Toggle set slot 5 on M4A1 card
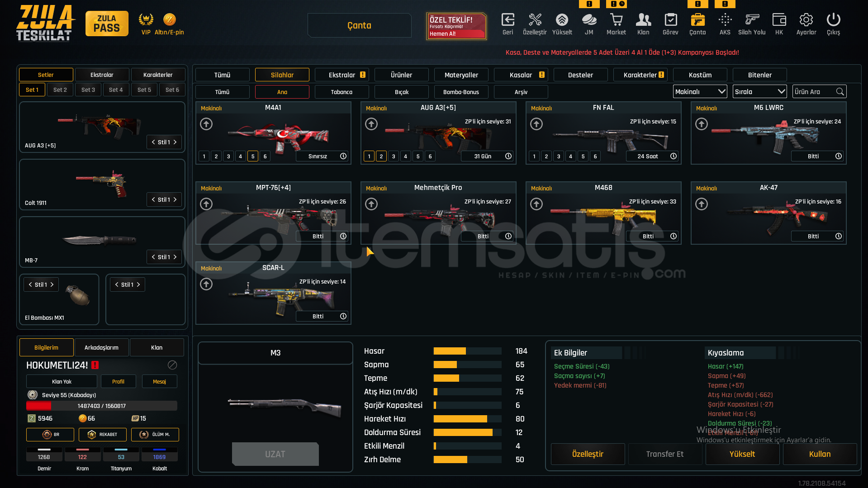This screenshot has width=868, height=488. pyautogui.click(x=253, y=156)
